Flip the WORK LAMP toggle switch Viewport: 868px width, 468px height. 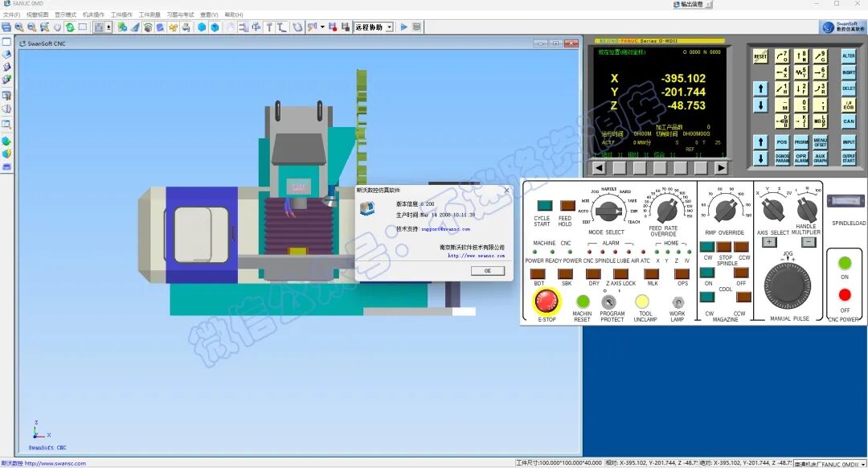(678, 302)
